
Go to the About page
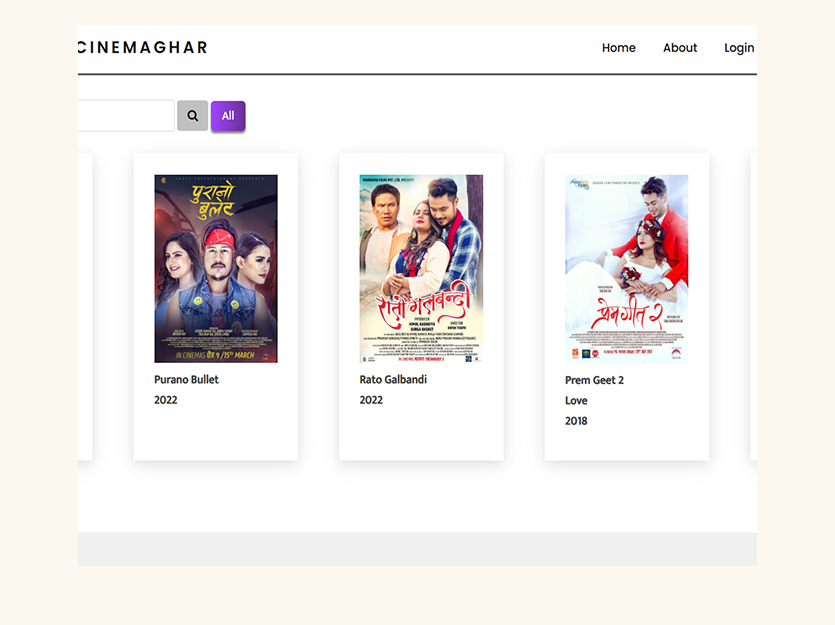coord(680,48)
